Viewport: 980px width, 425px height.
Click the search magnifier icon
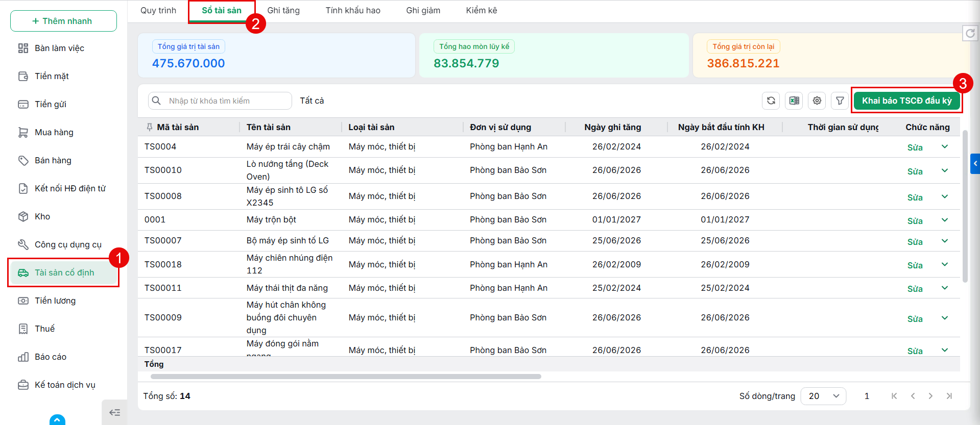(157, 101)
